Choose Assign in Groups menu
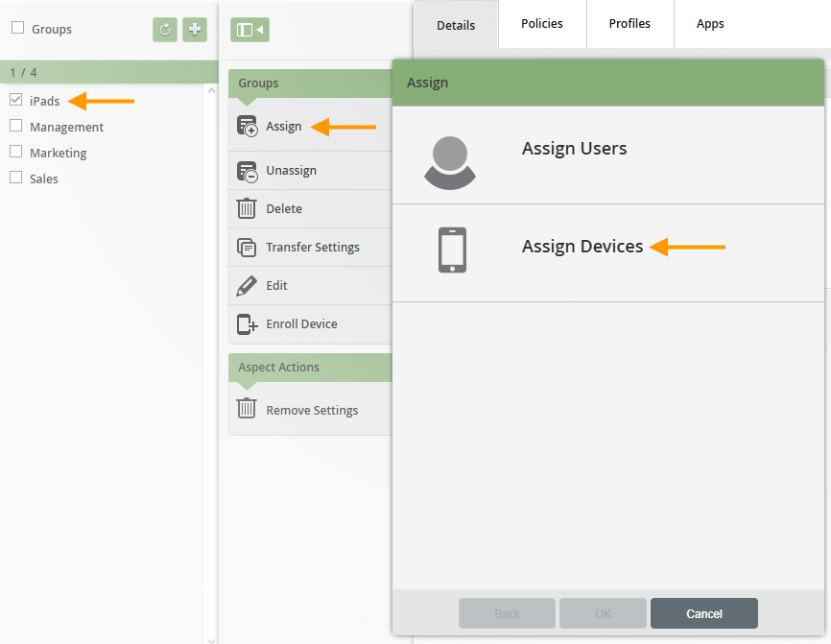The height and width of the screenshot is (644, 831). pos(310,126)
